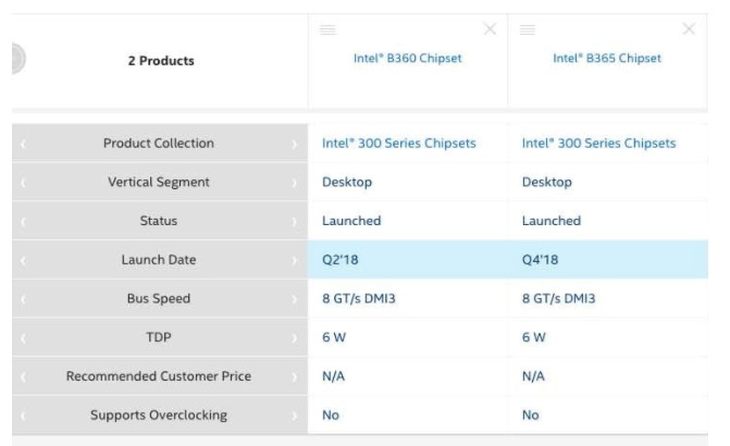Remove the Intel B360 Chipset column

point(489,29)
